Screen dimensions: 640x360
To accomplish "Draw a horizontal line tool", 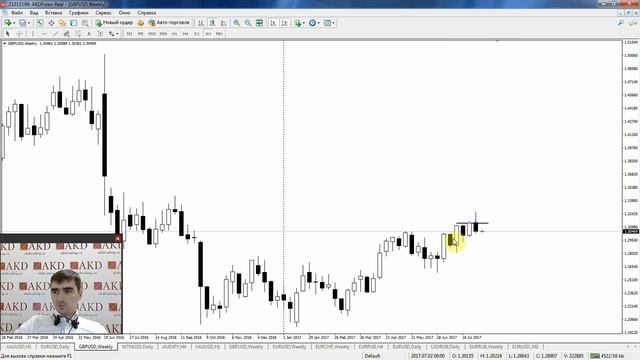I will (44, 33).
